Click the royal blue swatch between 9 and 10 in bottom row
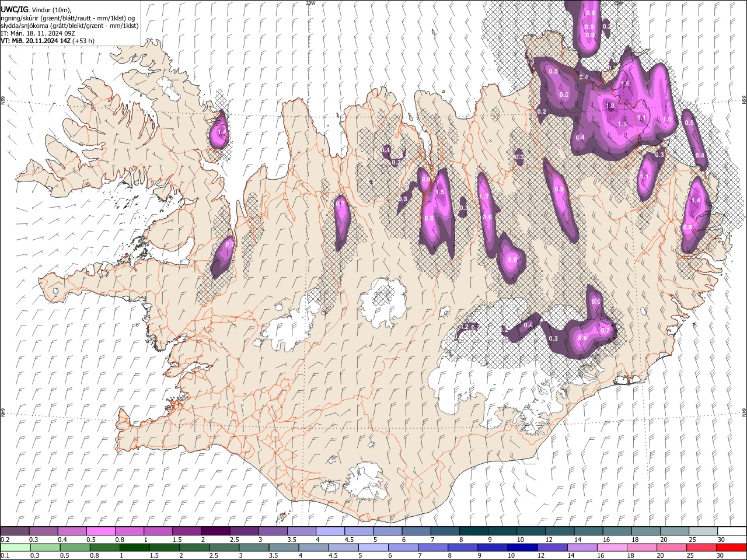 coord(493,547)
